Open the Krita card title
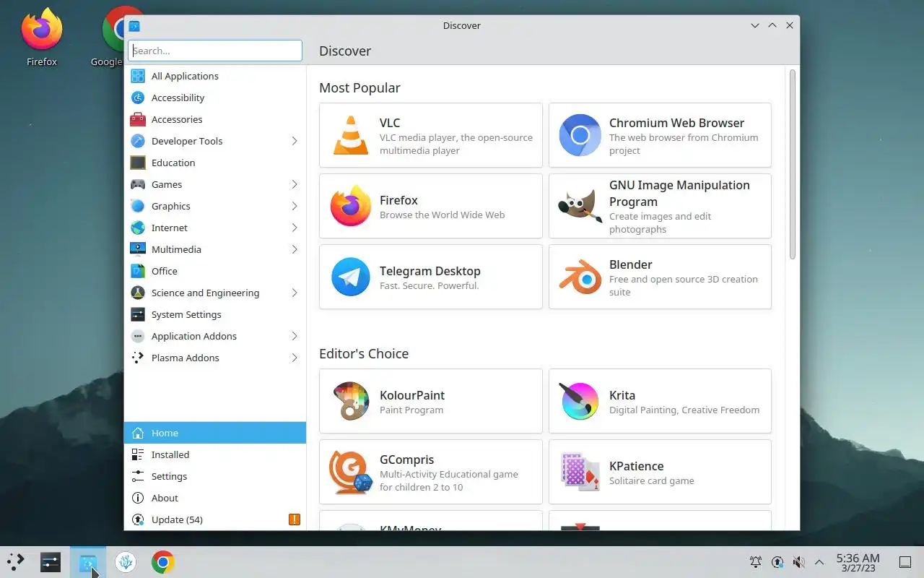The width and height of the screenshot is (924, 578). coord(622,395)
